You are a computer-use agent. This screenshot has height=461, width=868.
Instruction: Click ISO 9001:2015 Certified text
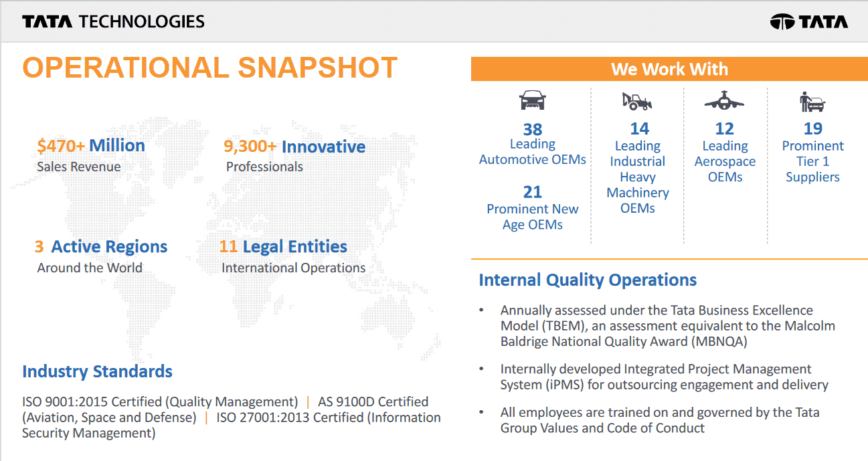[x=160, y=401]
